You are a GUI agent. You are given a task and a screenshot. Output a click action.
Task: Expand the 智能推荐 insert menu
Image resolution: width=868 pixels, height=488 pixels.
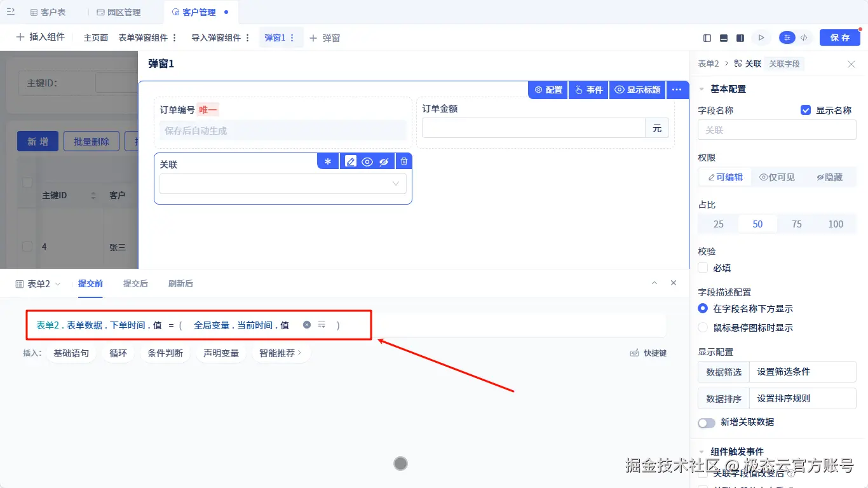[281, 353]
